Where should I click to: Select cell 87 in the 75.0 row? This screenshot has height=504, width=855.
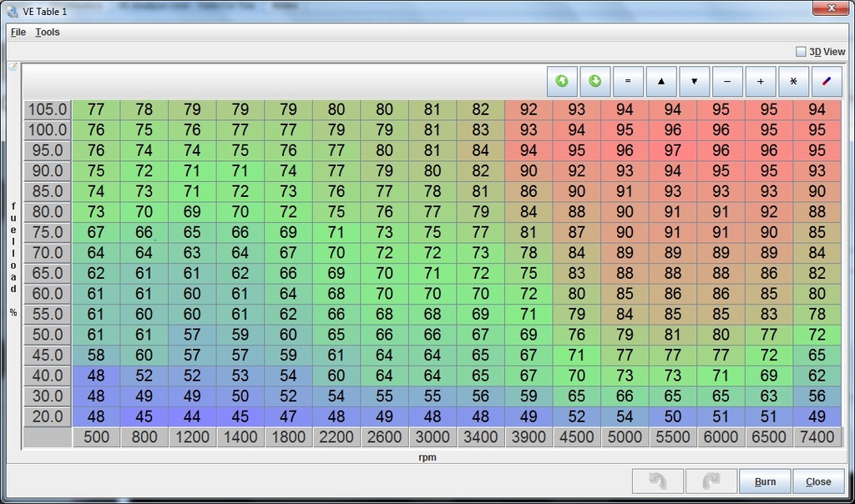(x=576, y=232)
